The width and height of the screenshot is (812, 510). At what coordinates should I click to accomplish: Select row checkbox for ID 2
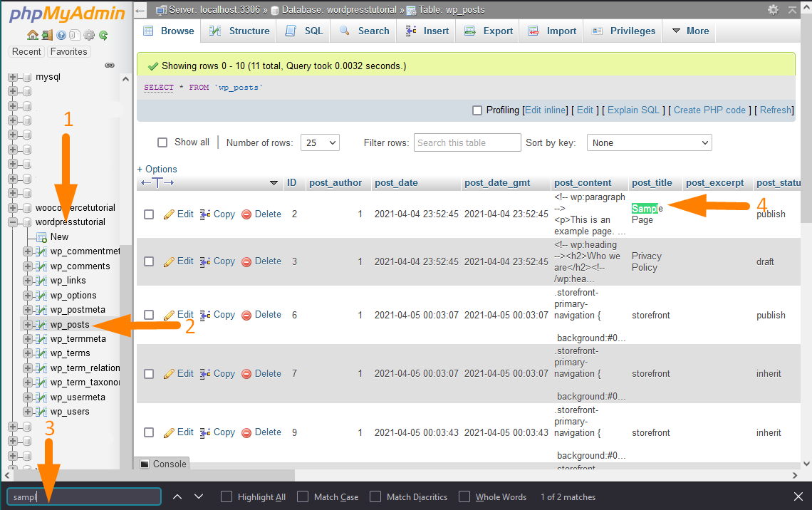[x=149, y=214]
